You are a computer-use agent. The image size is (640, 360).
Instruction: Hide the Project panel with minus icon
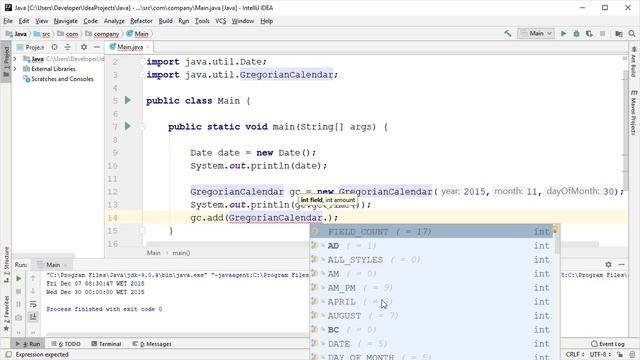point(97,47)
